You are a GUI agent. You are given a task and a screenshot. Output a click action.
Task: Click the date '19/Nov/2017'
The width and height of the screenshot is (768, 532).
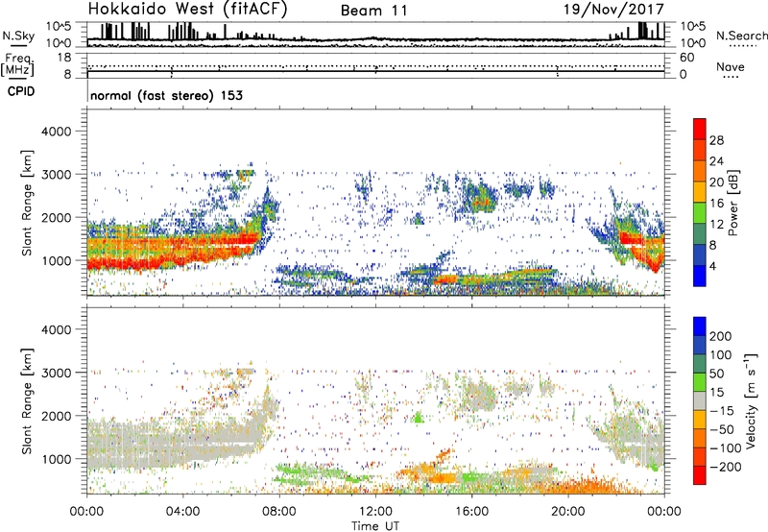(613, 10)
